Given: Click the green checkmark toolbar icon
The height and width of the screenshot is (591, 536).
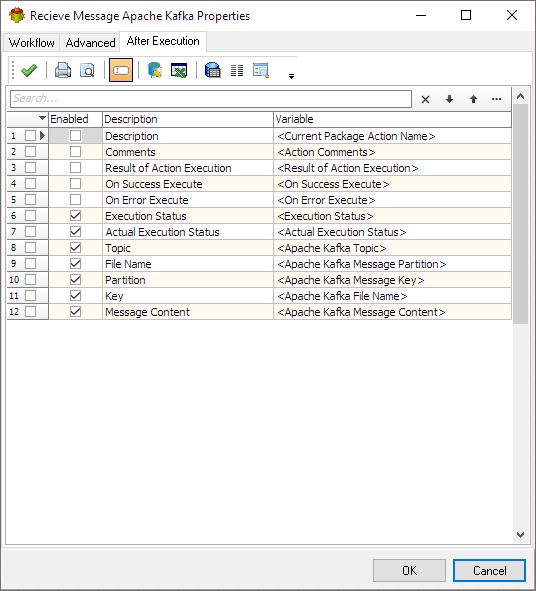Looking at the screenshot, I should point(29,70).
